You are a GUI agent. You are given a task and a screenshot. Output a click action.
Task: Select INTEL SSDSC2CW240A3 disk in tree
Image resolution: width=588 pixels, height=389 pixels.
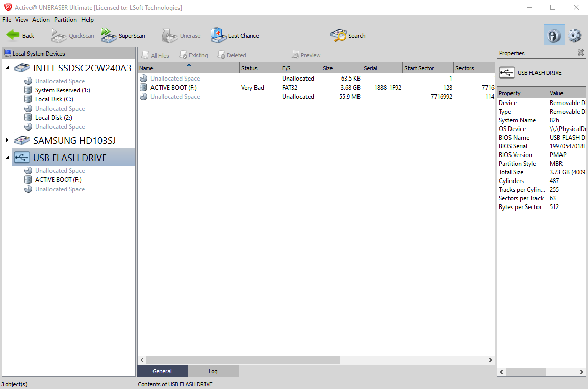[82, 68]
